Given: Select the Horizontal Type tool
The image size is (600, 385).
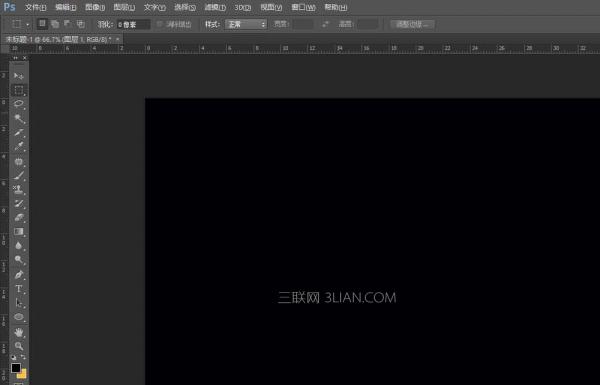Looking at the screenshot, I should (x=18, y=289).
